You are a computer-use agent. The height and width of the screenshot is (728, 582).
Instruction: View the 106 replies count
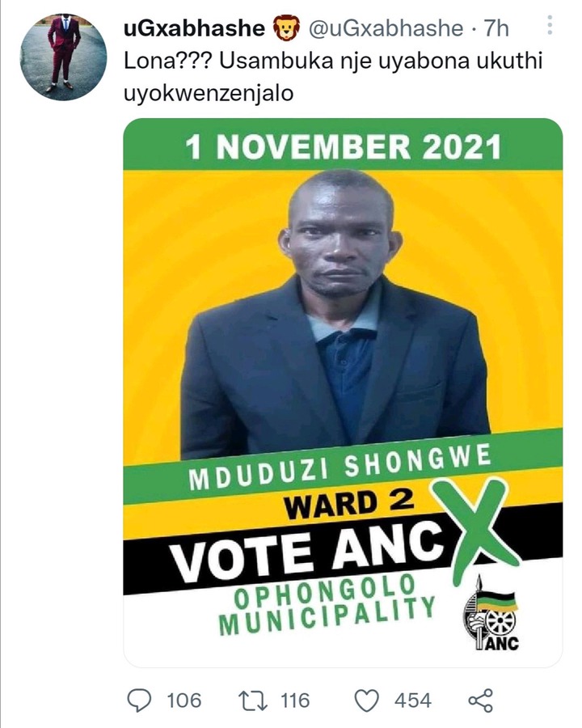(x=183, y=700)
